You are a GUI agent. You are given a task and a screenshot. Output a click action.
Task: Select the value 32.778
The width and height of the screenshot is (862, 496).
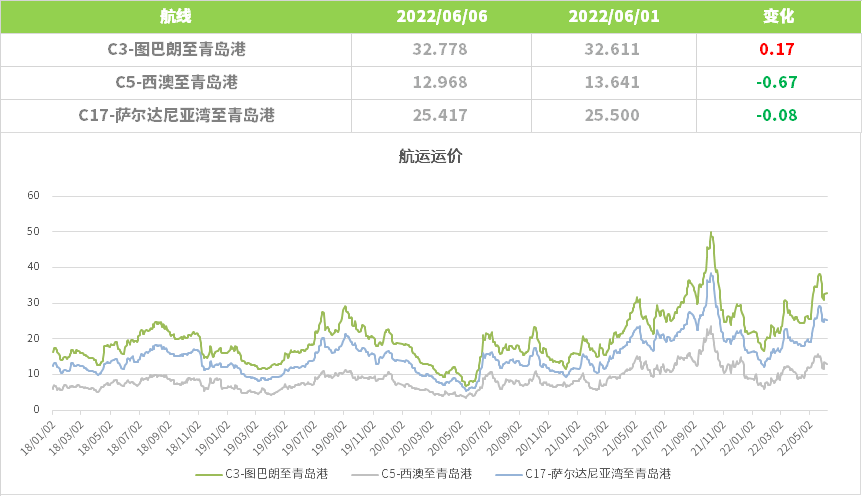pyautogui.click(x=440, y=49)
